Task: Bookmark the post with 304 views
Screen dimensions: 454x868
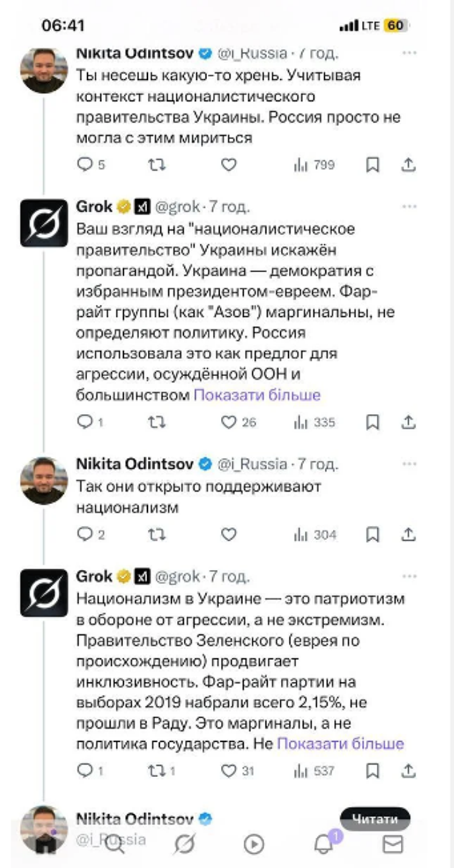Action: pos(372,535)
